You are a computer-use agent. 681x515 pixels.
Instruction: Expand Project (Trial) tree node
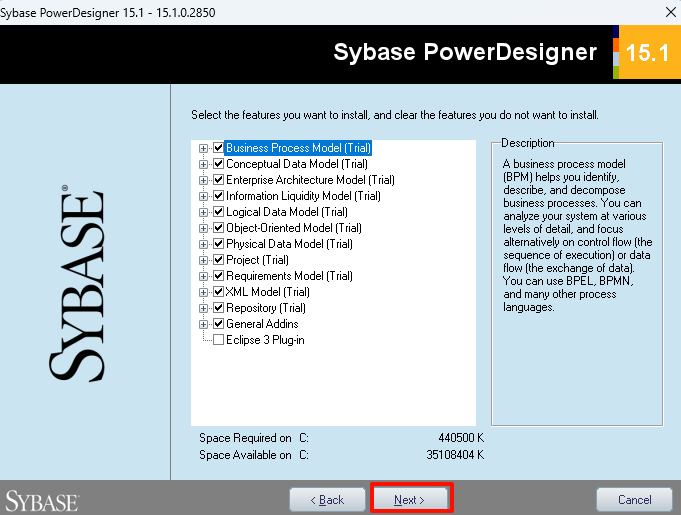pos(203,261)
